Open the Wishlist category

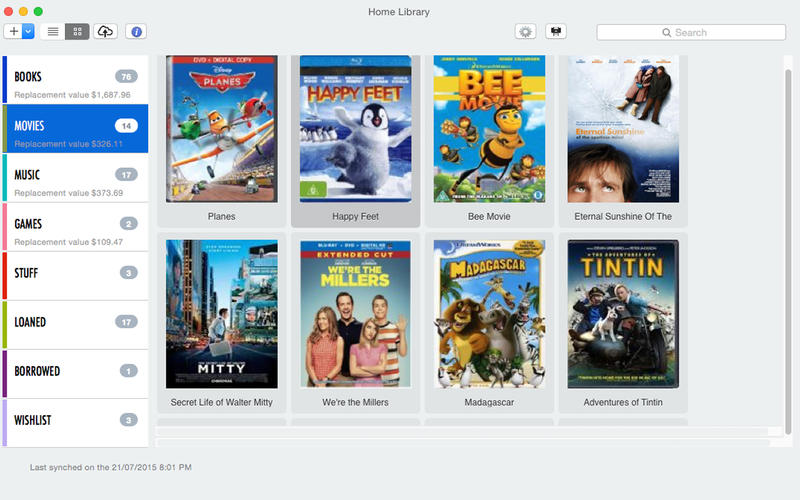click(x=76, y=422)
